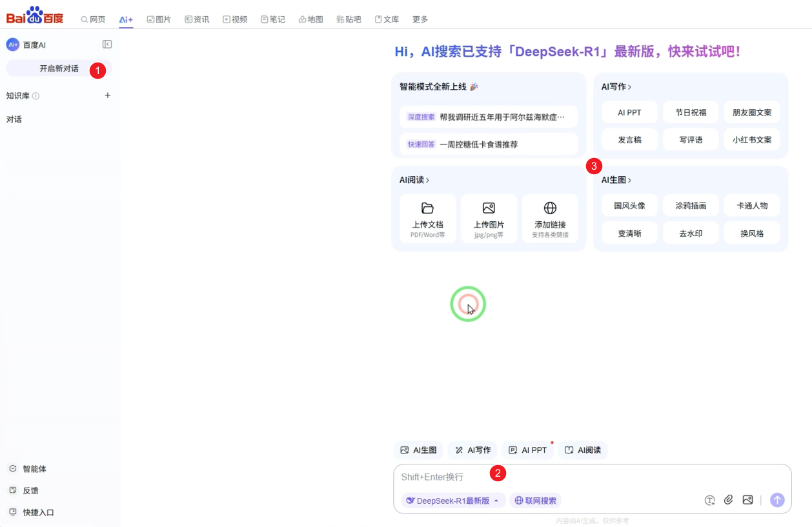Switch to the 图片 tab
812x527 pixels.
tap(159, 19)
